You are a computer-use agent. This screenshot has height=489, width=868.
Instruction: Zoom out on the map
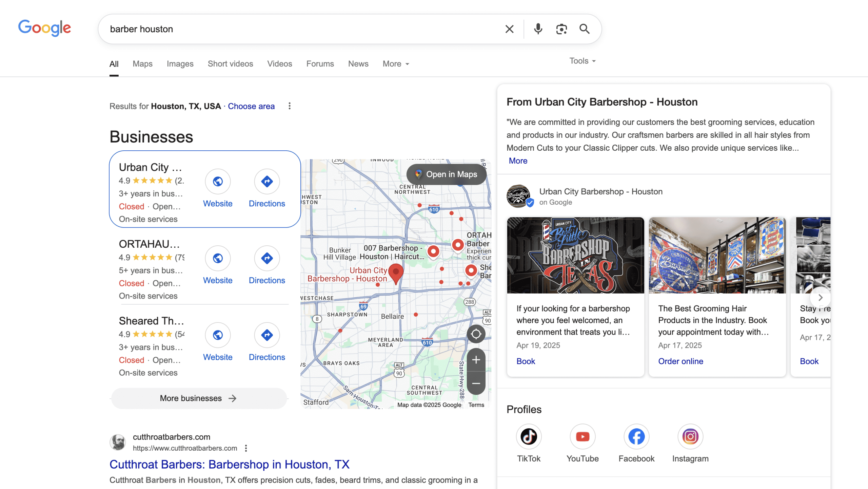pyautogui.click(x=476, y=383)
